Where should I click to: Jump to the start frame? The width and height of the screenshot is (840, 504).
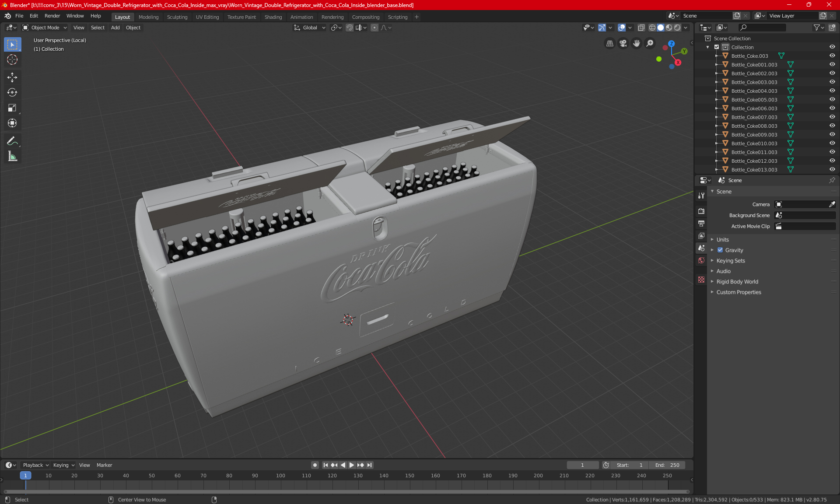click(325, 465)
